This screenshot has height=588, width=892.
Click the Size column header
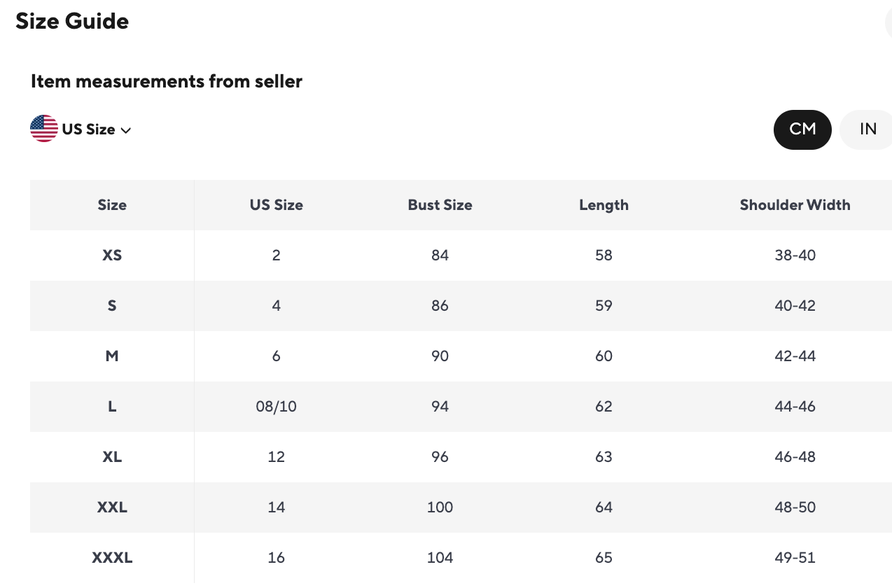click(112, 205)
